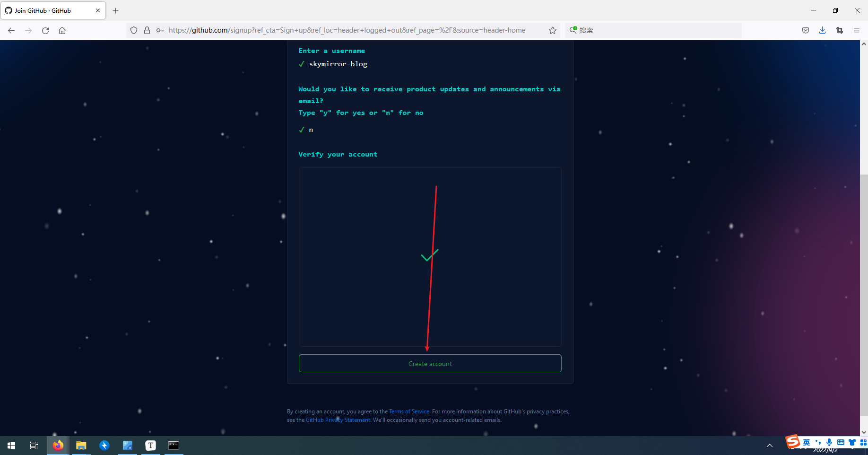Screen dimensions: 868x455
Task: Select the Join GitHub · GitHub tab
Action: pyautogui.click(x=53, y=10)
